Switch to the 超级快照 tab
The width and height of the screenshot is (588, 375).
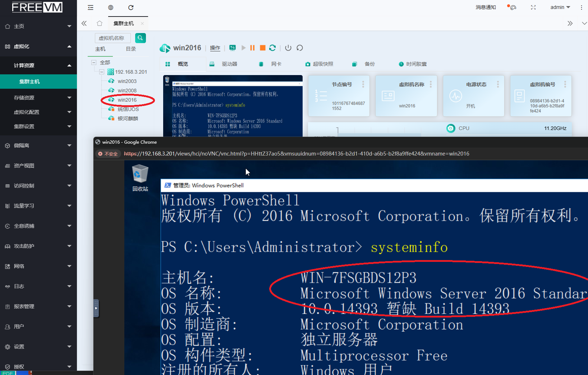(x=320, y=64)
